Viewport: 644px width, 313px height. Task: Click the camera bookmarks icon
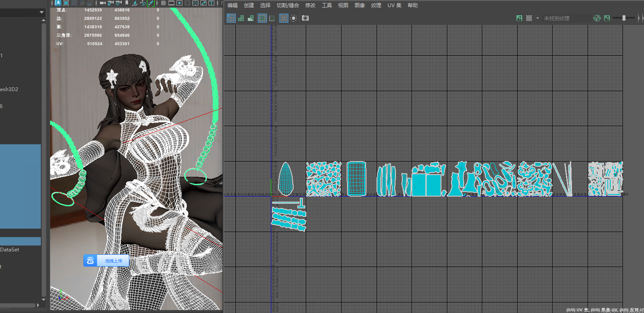coord(127,3)
